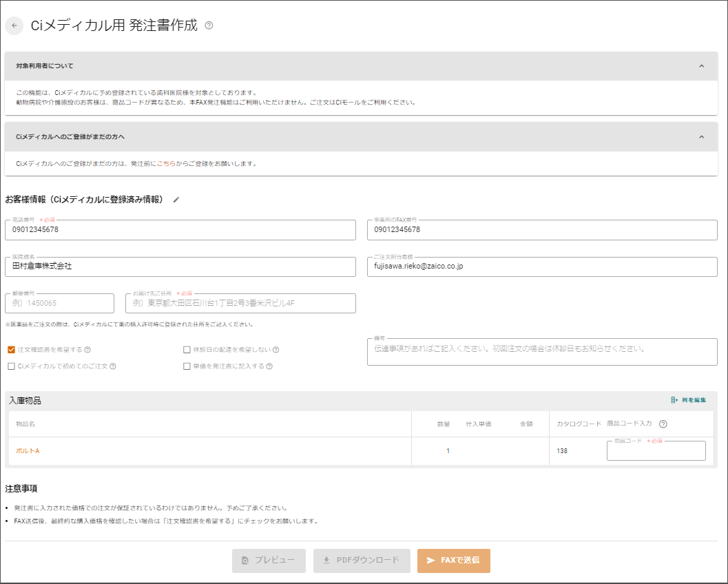Viewport: 728px width, 584px height.
Task: Open help for Ciメディカルで初めてのご注文
Action: pos(113,366)
